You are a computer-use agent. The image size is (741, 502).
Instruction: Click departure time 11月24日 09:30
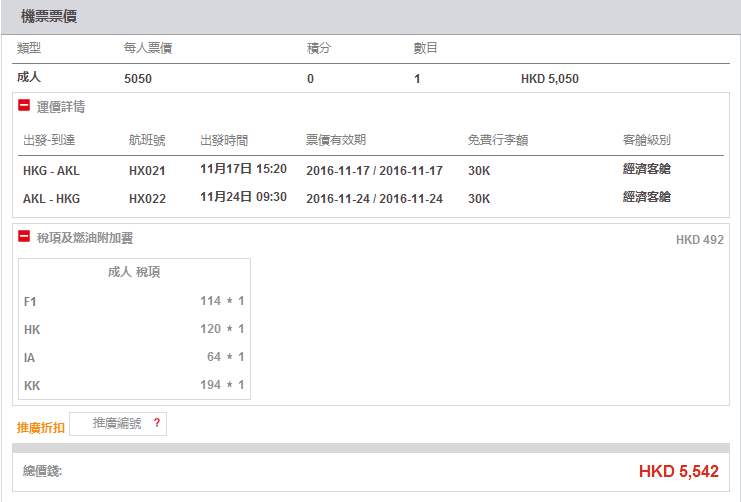243,197
